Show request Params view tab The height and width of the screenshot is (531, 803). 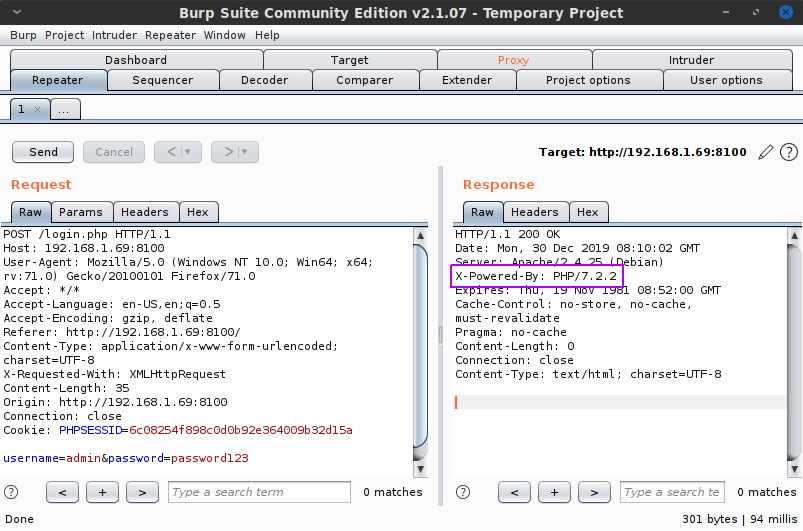pos(81,212)
